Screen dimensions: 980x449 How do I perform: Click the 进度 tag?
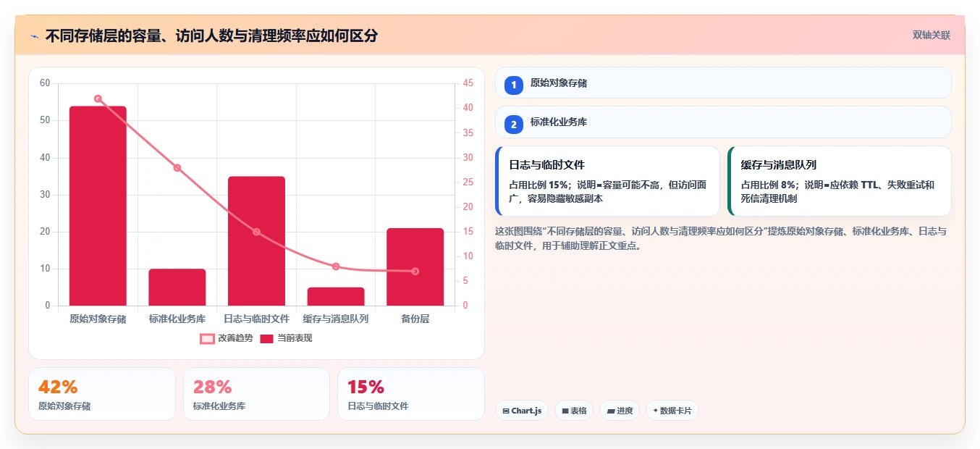pos(620,411)
